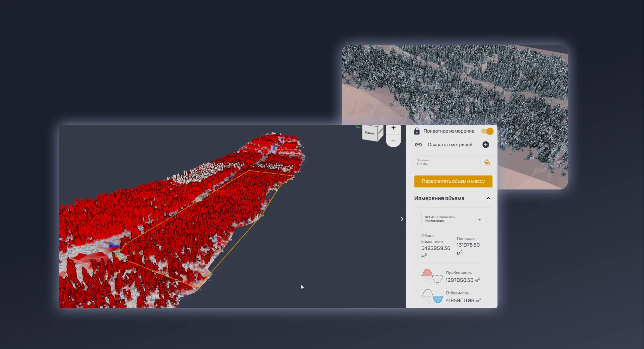Collapse the section with the up chevron
This screenshot has width=644, height=349.
[x=488, y=198]
